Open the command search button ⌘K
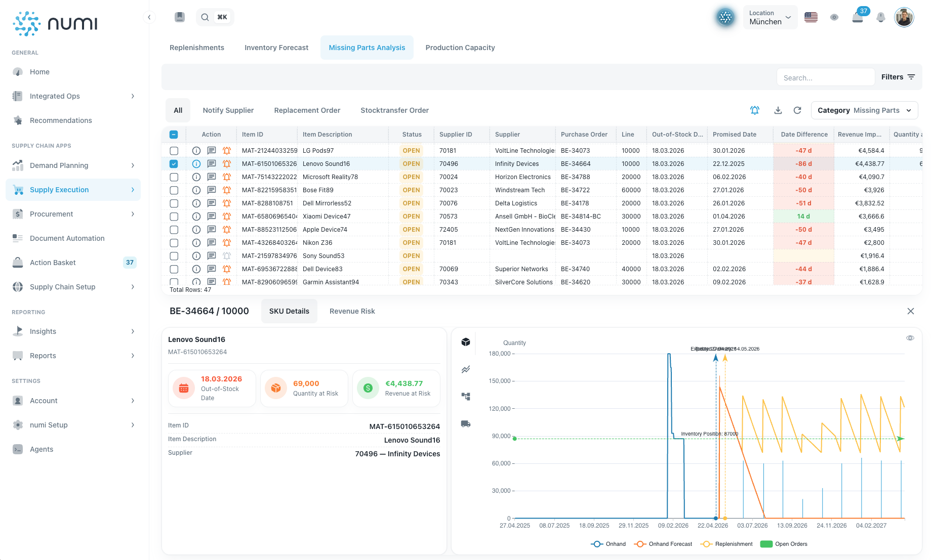 coord(215,17)
